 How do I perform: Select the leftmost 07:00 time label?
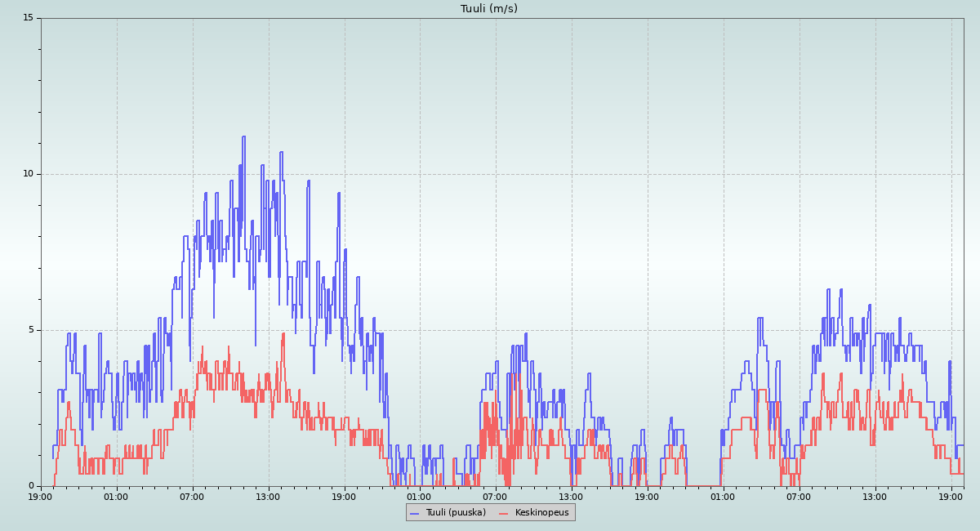[192, 497]
